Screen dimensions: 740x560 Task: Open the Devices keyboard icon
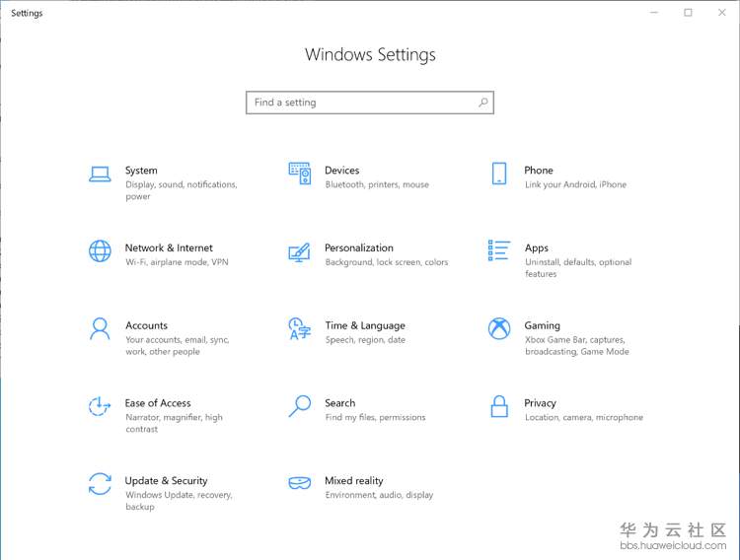pos(299,174)
